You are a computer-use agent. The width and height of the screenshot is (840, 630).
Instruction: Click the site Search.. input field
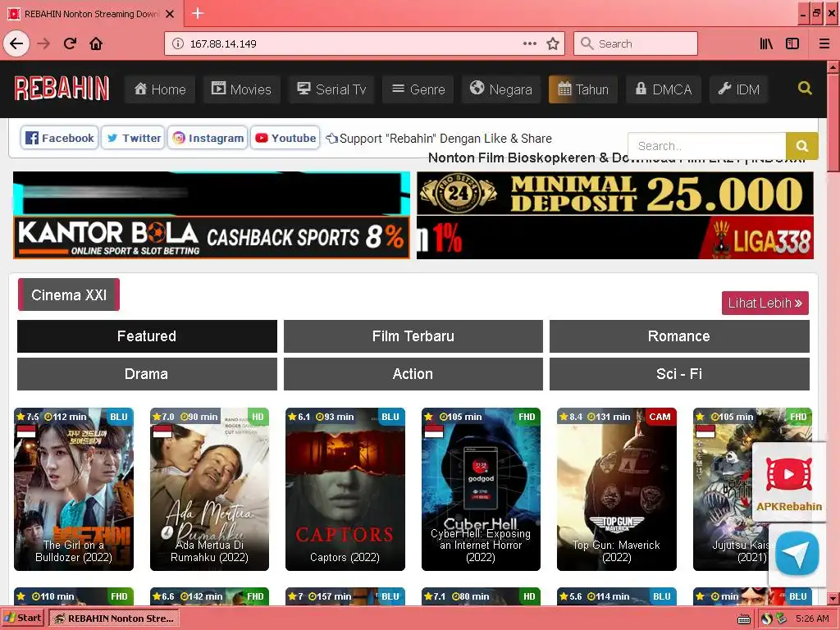coord(706,146)
